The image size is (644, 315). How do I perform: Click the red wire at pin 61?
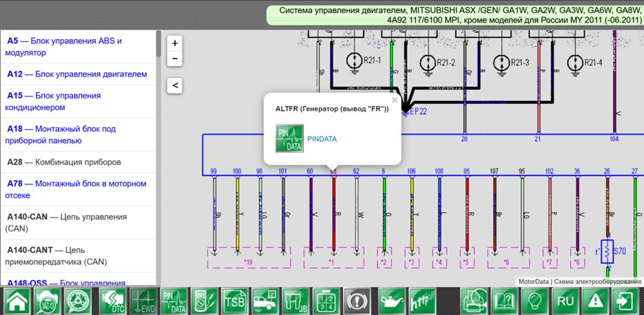[333, 213]
